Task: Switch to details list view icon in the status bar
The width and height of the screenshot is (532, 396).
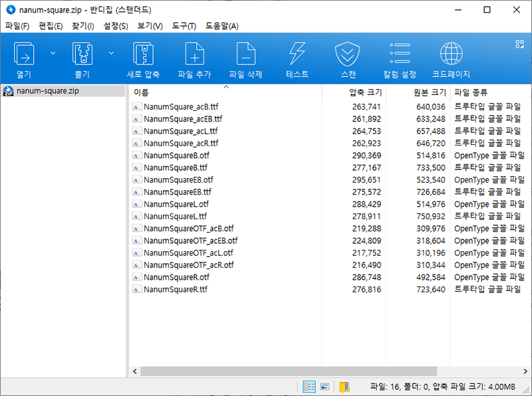Action: [309, 387]
